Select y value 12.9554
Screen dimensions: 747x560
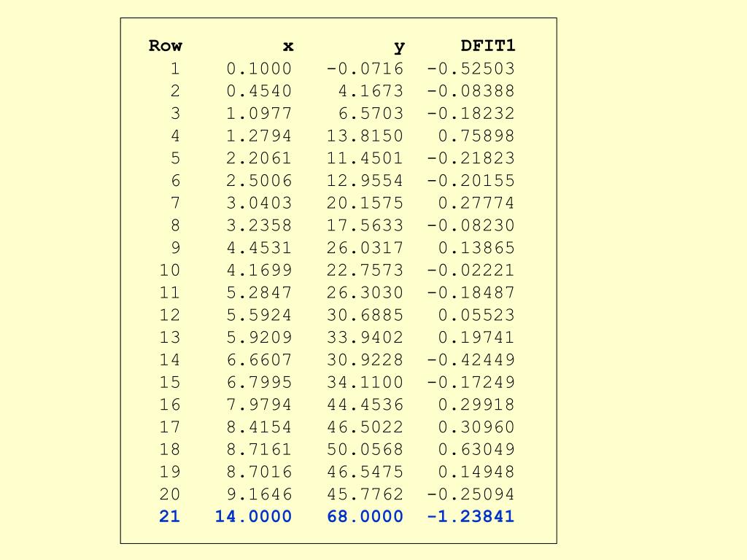(365, 181)
